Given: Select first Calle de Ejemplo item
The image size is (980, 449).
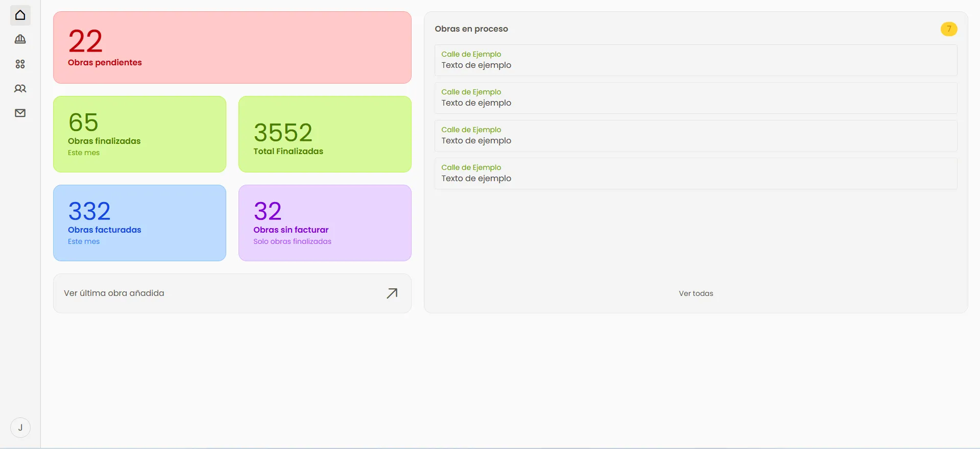Looking at the screenshot, I should (x=696, y=60).
